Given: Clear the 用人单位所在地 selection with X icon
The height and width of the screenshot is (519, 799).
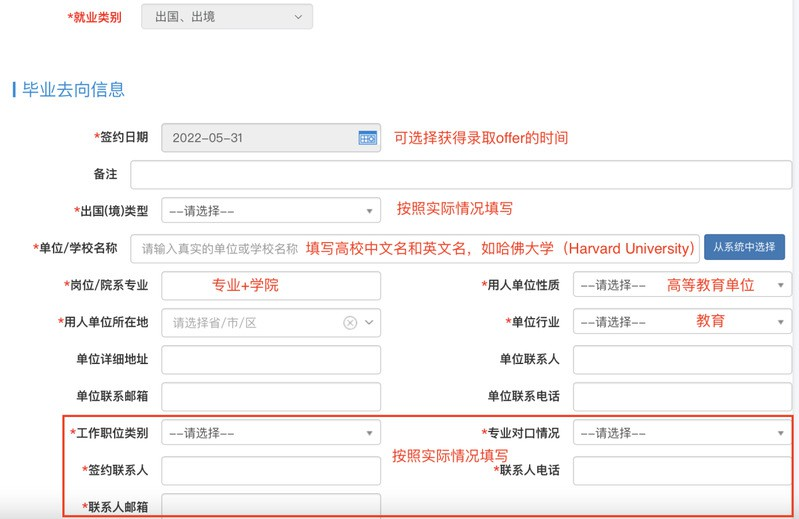Looking at the screenshot, I should click(x=350, y=323).
